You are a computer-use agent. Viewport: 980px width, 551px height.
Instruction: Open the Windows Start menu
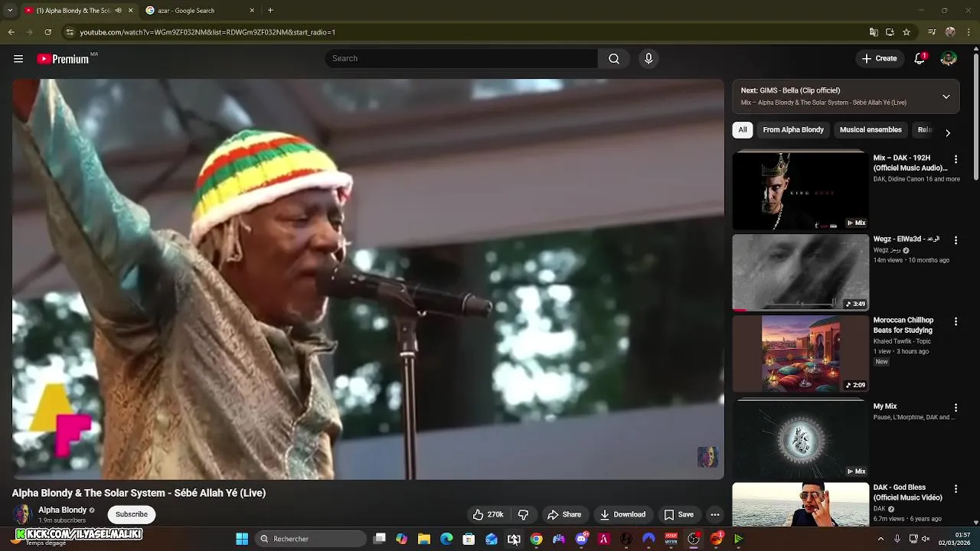pyautogui.click(x=242, y=539)
